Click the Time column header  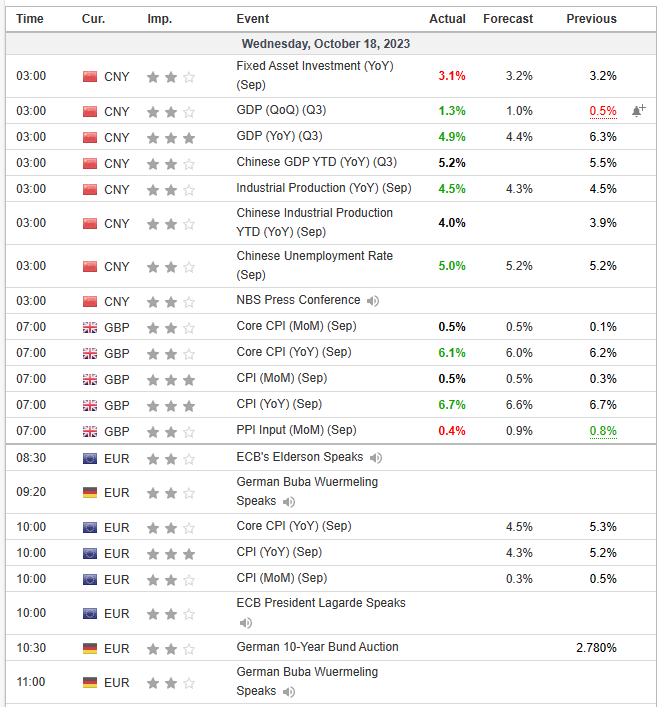(30, 19)
